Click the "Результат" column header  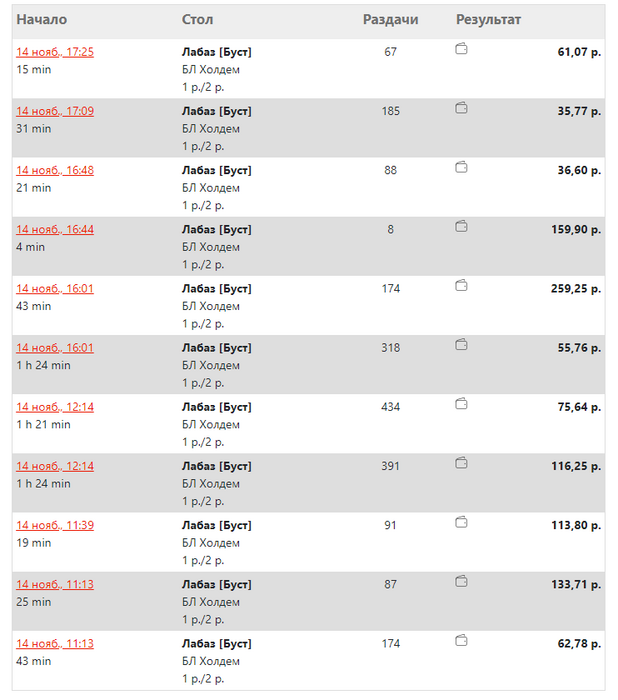pyautogui.click(x=488, y=20)
